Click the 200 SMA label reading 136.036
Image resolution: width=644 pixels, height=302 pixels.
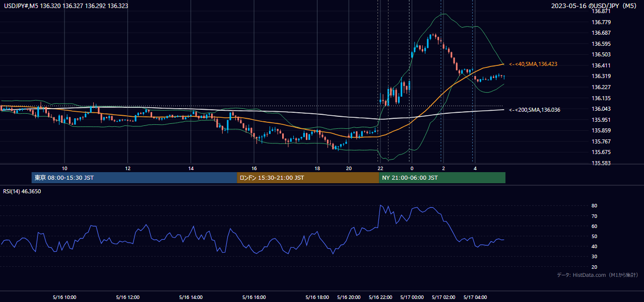pyautogui.click(x=535, y=110)
